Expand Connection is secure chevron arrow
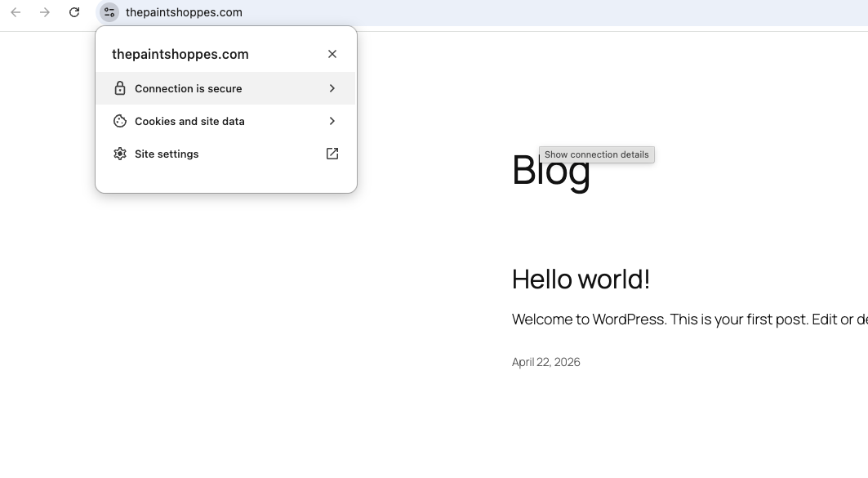The image size is (868, 478). click(332, 88)
